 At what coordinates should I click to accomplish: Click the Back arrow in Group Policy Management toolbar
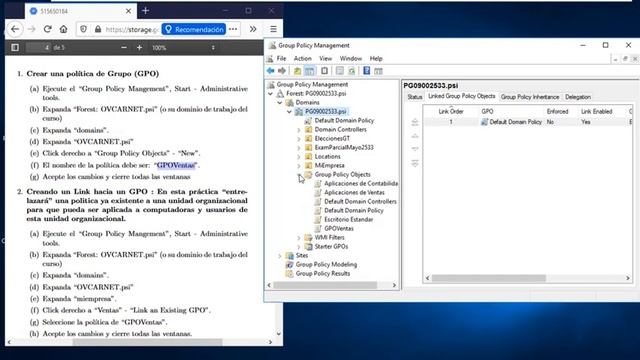coord(271,71)
